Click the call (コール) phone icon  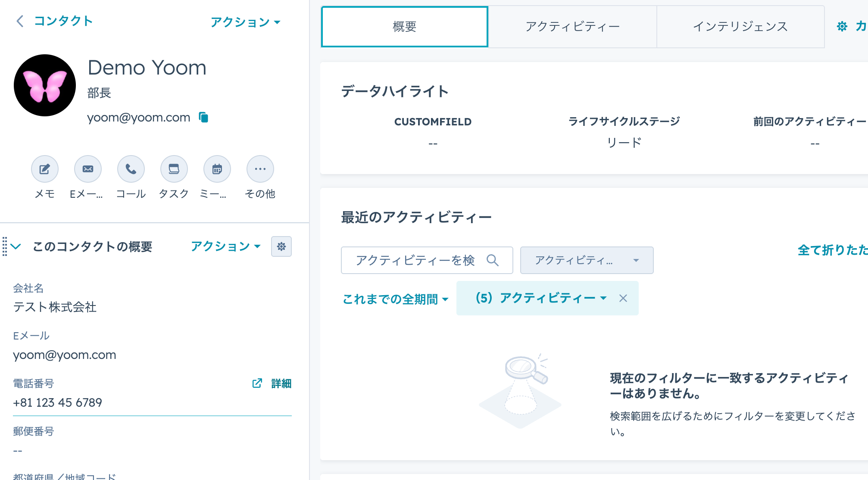click(131, 169)
